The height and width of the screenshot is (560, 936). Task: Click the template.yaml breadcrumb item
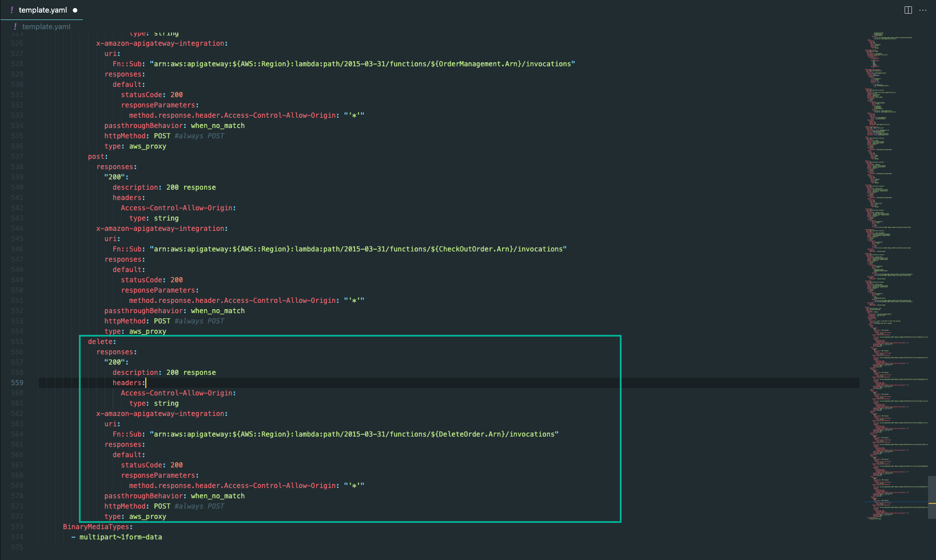(46, 26)
